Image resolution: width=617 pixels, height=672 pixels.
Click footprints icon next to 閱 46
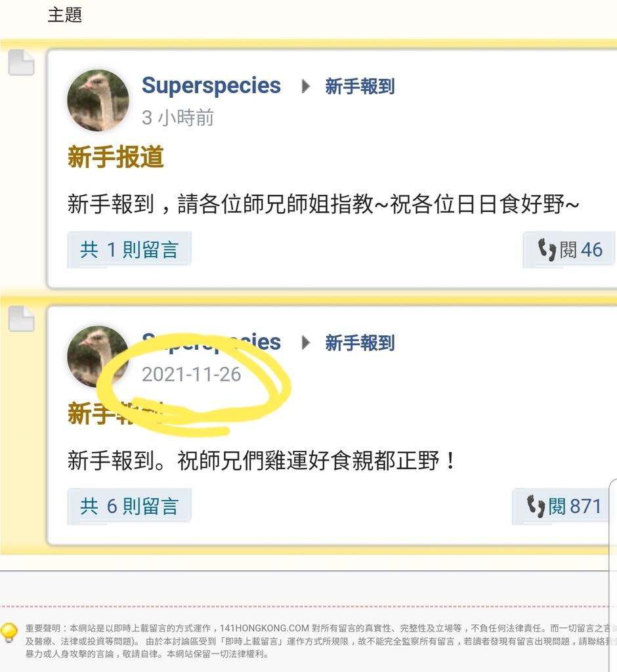[547, 249]
